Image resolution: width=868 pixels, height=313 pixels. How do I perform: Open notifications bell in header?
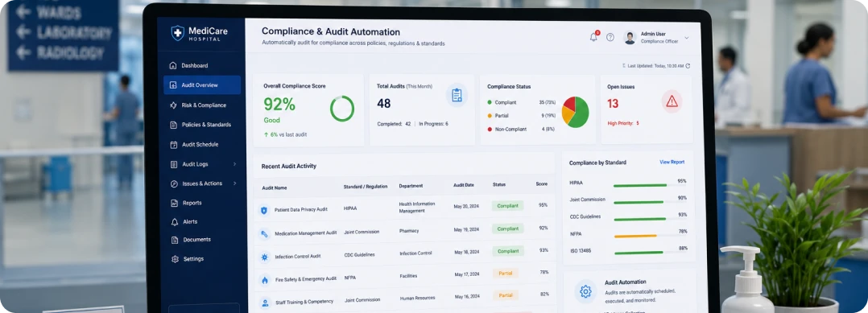click(593, 37)
